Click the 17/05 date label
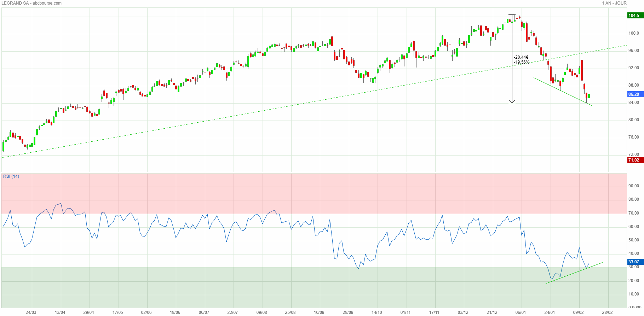 (x=118, y=312)
